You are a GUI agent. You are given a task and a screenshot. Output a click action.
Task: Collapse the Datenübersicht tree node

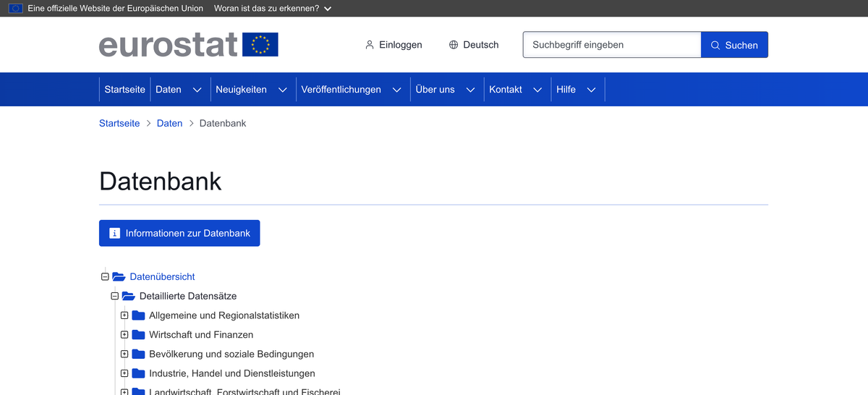pos(105,276)
